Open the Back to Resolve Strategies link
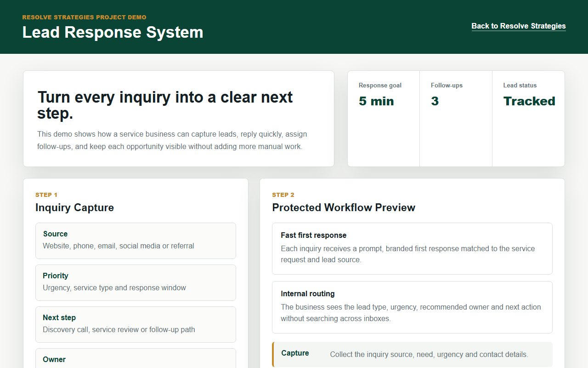 coord(519,26)
